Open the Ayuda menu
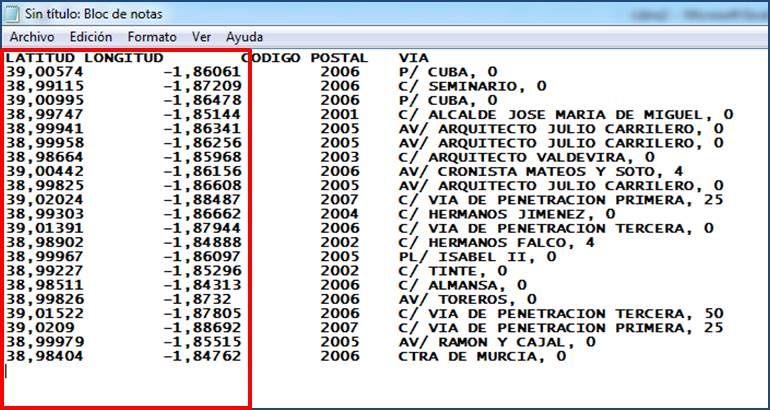This screenshot has height=410, width=770. pyautogui.click(x=244, y=36)
